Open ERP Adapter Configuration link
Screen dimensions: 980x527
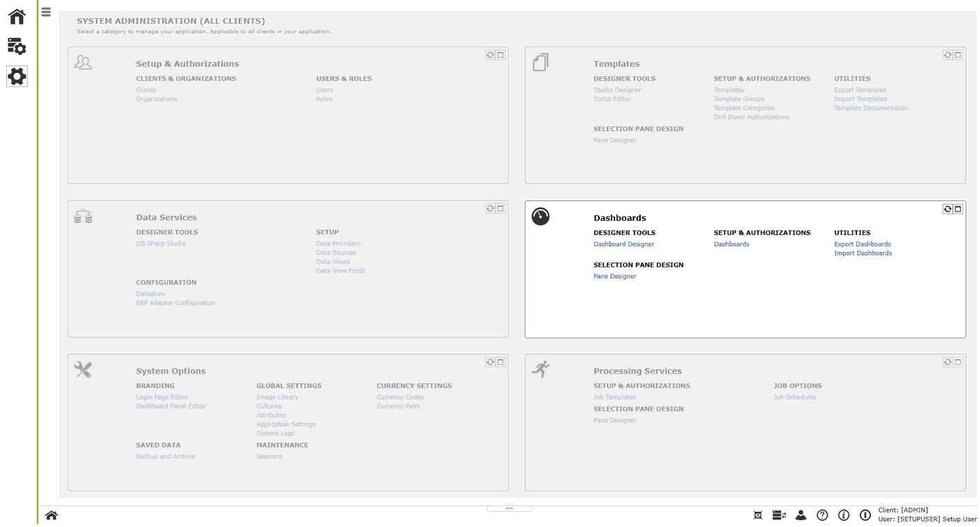click(x=176, y=303)
